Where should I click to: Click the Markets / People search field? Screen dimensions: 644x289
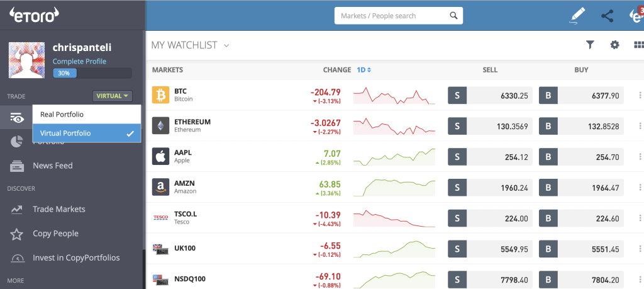[x=398, y=16]
